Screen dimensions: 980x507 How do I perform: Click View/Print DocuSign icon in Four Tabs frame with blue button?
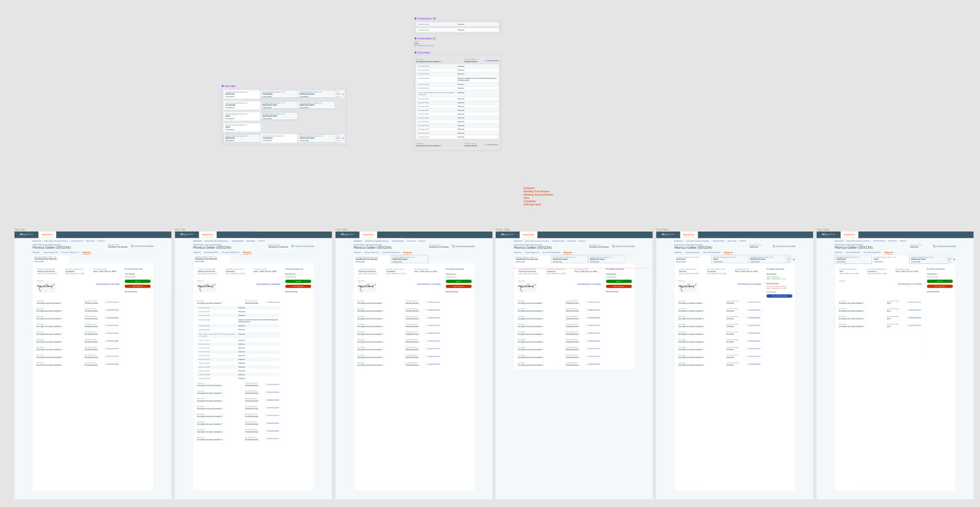(x=774, y=246)
